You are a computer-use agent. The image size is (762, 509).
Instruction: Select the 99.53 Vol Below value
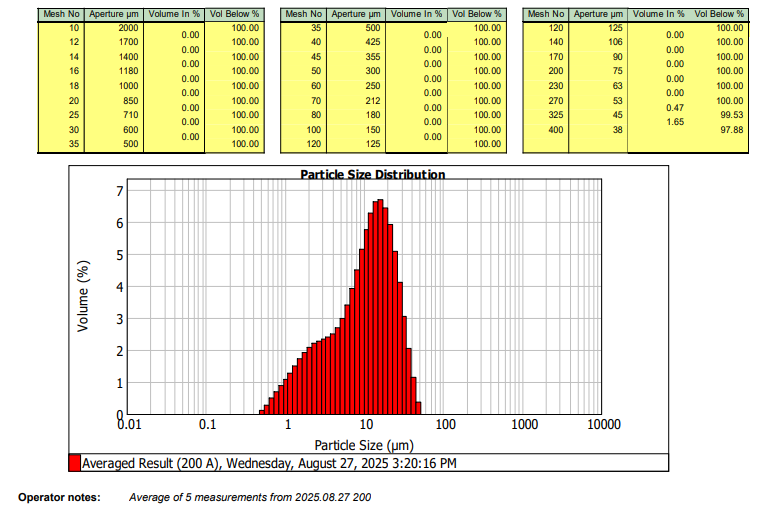point(729,115)
